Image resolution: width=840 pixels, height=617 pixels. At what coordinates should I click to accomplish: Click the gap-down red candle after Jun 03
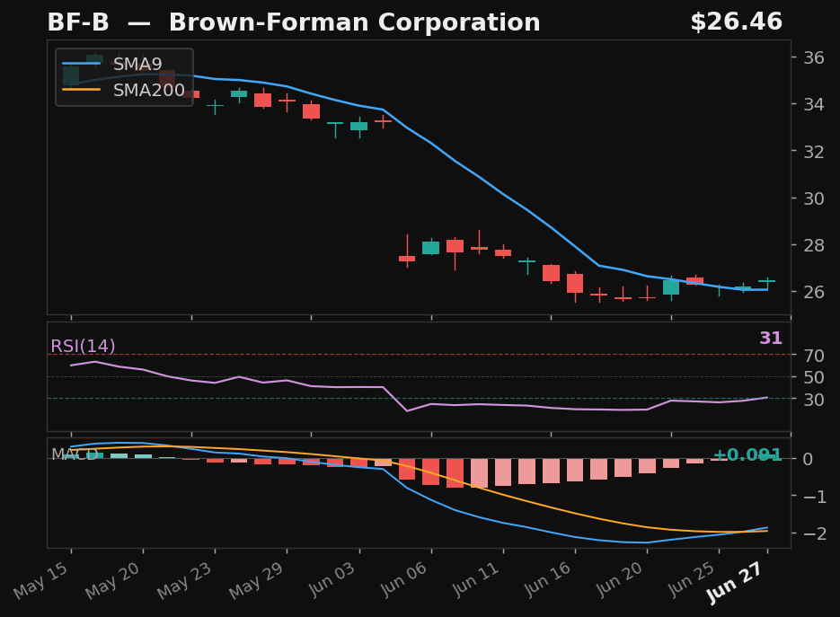[407, 258]
